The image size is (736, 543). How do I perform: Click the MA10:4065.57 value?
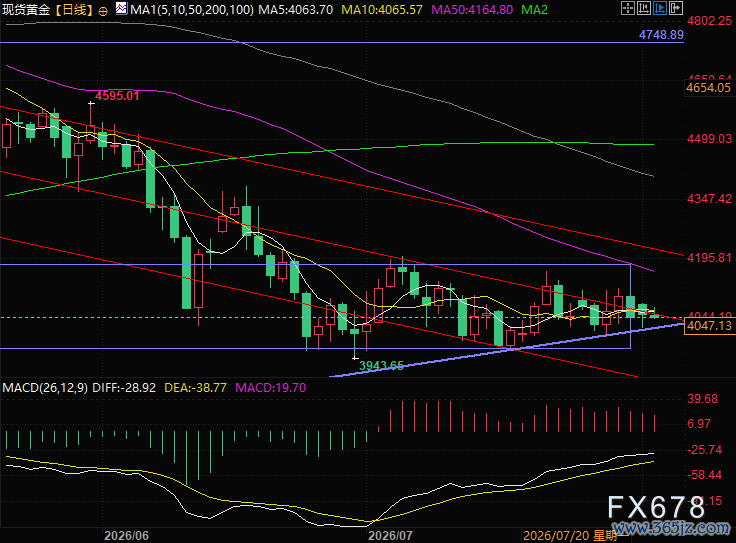tap(382, 9)
